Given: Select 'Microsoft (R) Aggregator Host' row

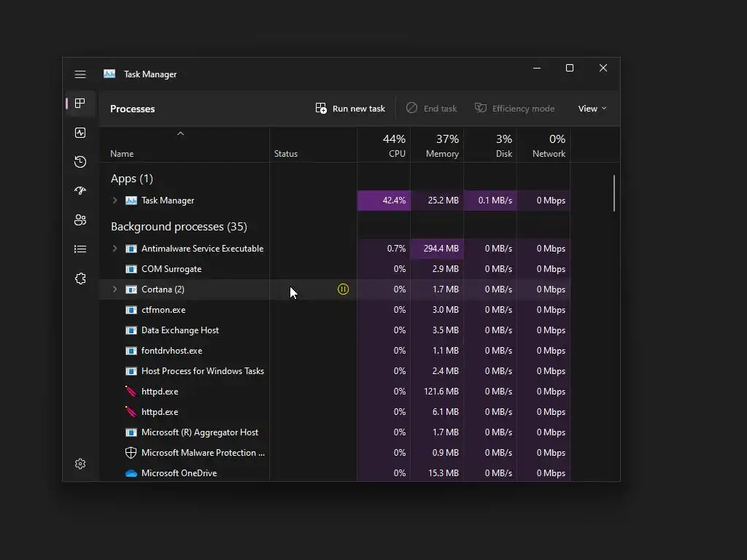Looking at the screenshot, I should [x=334, y=432].
